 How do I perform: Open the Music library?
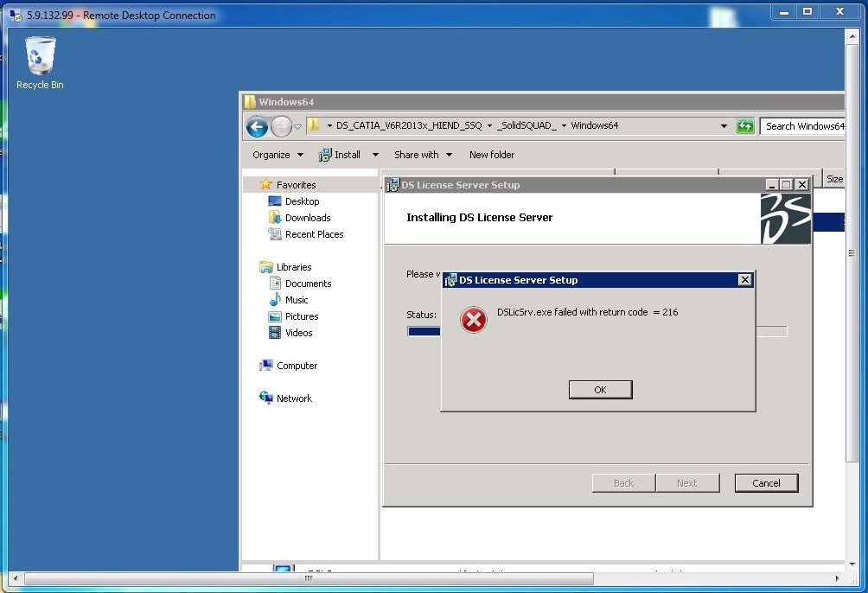click(297, 300)
